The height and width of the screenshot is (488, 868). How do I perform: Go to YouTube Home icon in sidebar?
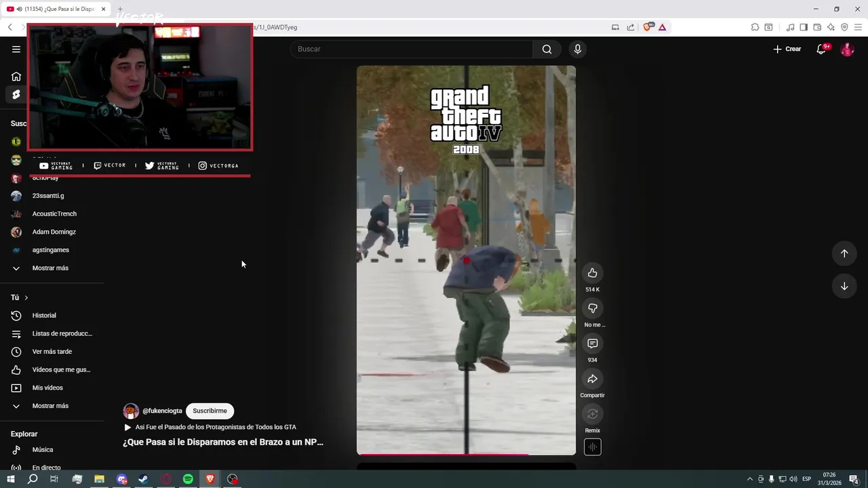coord(16,77)
